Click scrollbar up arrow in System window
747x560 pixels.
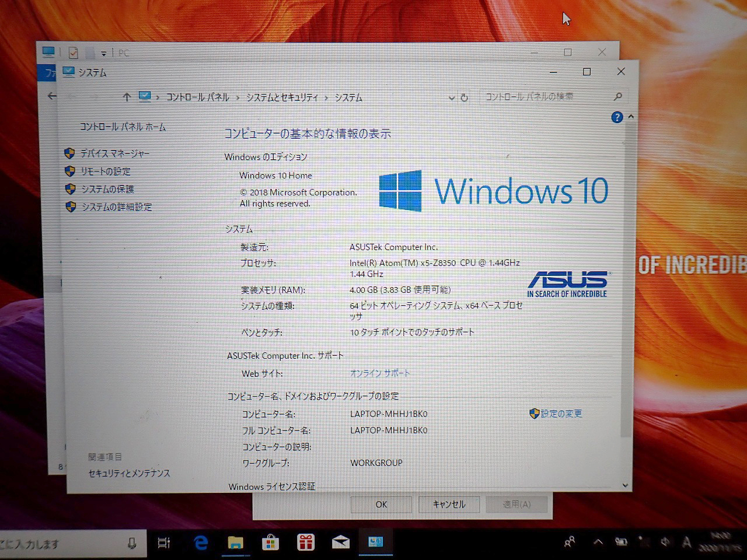[x=630, y=117]
